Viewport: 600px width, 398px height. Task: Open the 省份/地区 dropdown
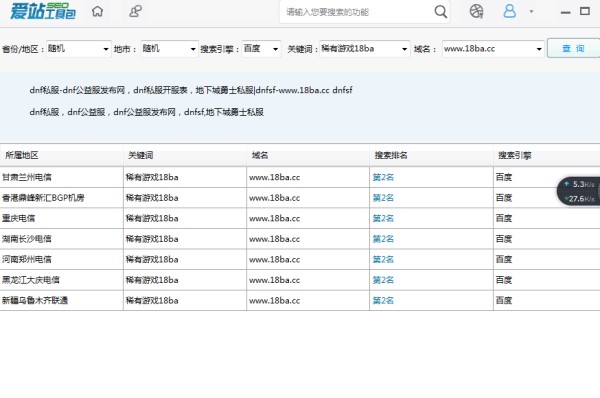tap(79, 49)
